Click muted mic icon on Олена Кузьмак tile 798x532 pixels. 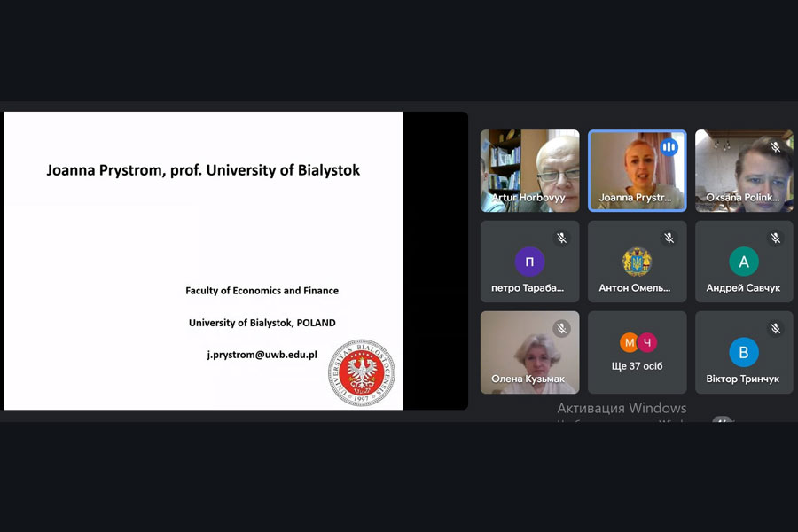[561, 328]
